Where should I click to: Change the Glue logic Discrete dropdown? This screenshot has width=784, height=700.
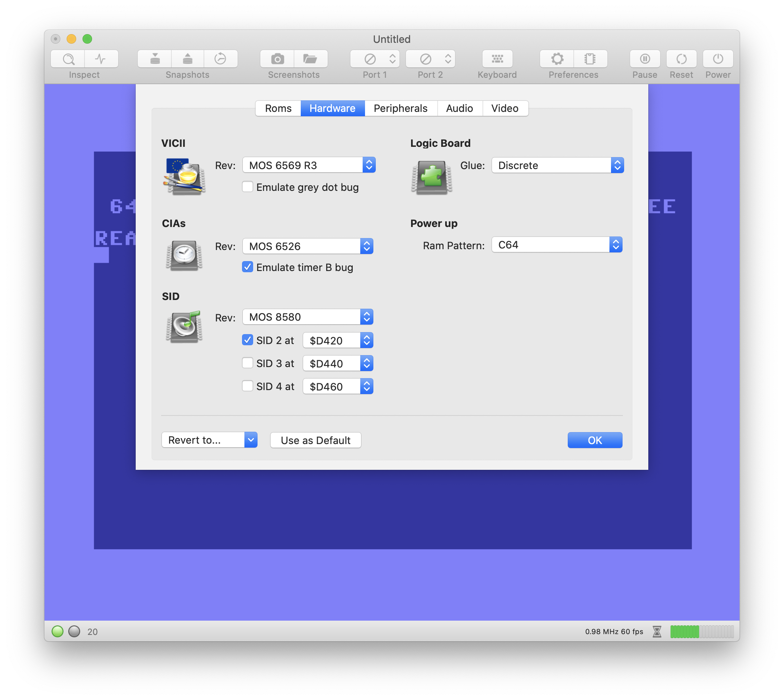tap(557, 165)
